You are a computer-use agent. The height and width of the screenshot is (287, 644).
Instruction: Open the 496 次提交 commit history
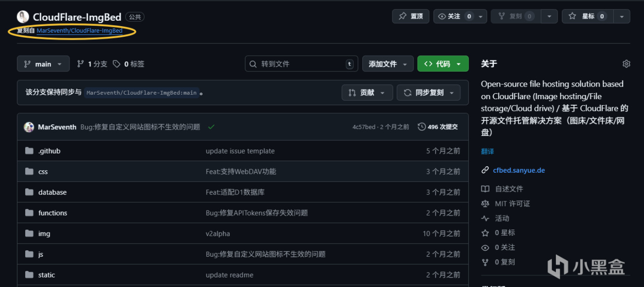(438, 127)
